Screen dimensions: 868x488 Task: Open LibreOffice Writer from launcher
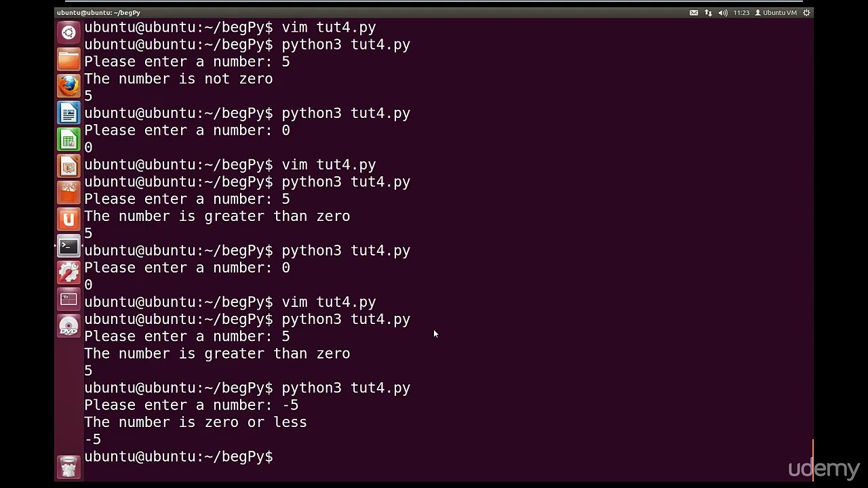[x=68, y=113]
